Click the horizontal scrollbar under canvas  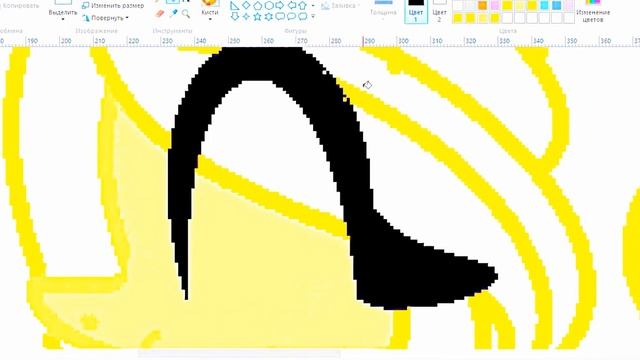pos(239,354)
